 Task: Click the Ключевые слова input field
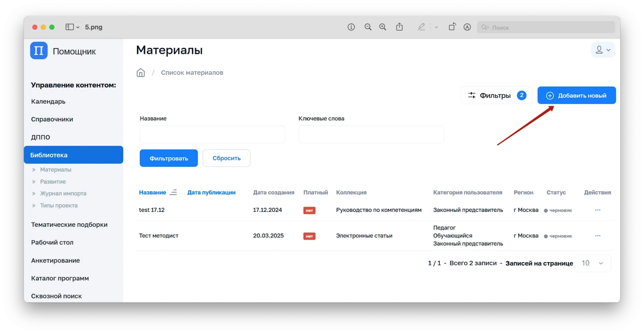[371, 134]
